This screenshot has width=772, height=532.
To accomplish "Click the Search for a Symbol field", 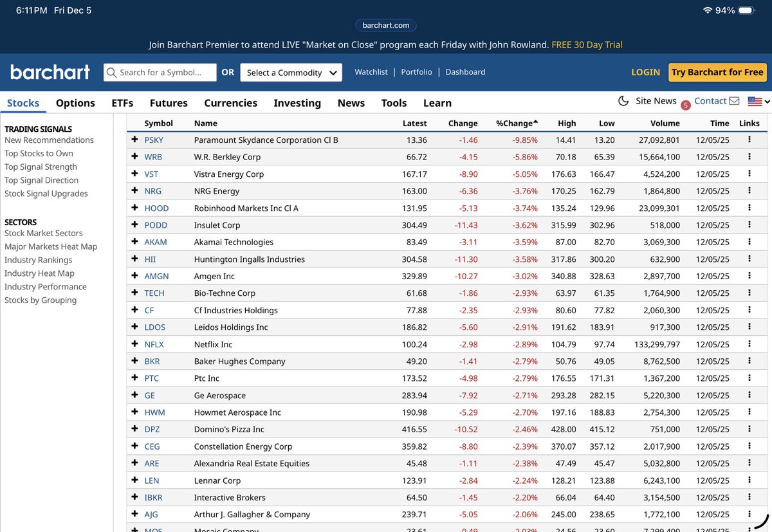I will [x=160, y=73].
